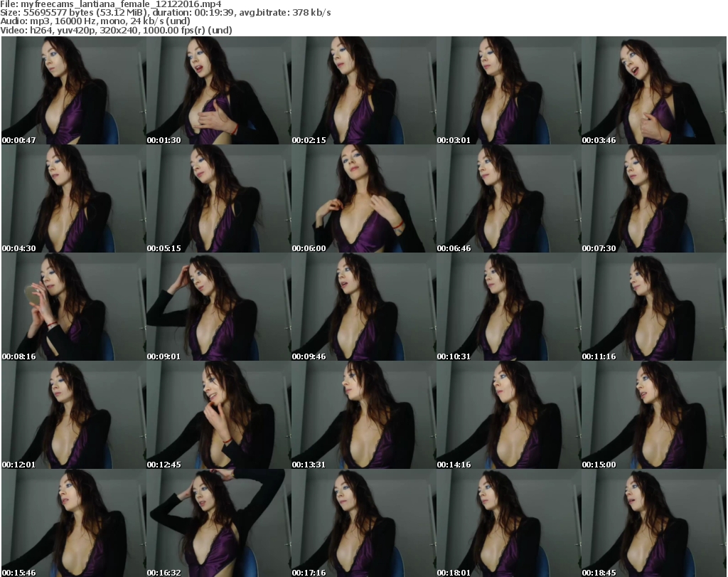Click the "Size: 55695577 bytes" info line
728x577 pixels.
click(x=165, y=13)
